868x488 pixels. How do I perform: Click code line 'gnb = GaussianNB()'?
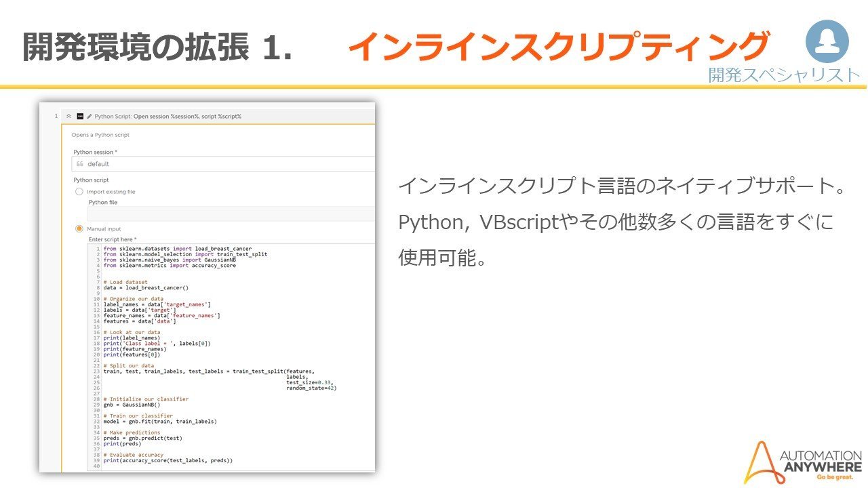tap(132, 405)
